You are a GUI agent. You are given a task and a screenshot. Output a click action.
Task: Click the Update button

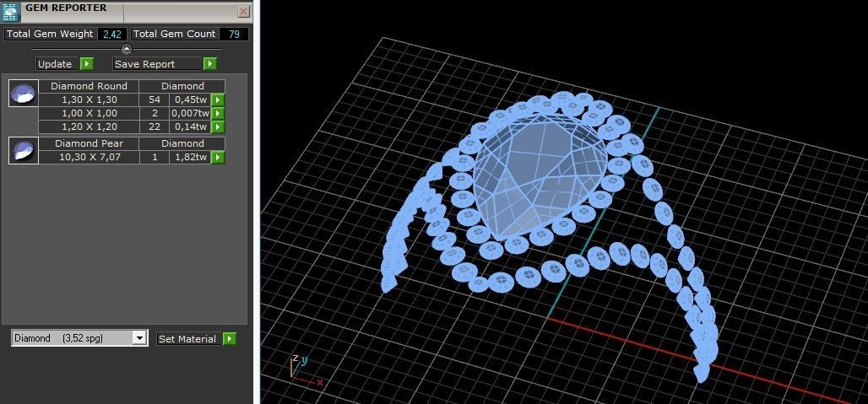[x=57, y=64]
